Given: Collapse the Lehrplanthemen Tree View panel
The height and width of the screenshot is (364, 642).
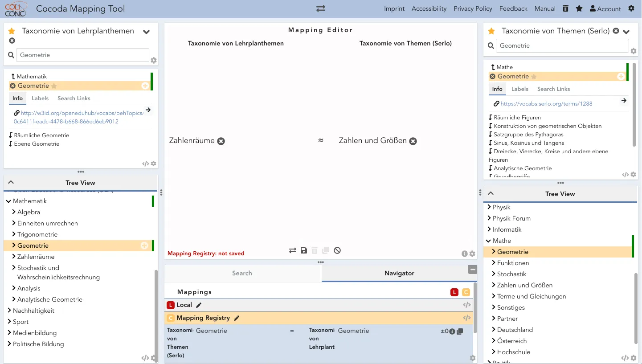Looking at the screenshot, I should [x=11, y=182].
